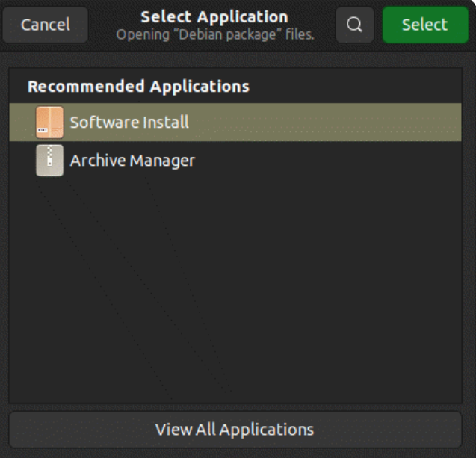Click empty space right of Software Install label
Screen dimensions: 476x458
point(325,122)
